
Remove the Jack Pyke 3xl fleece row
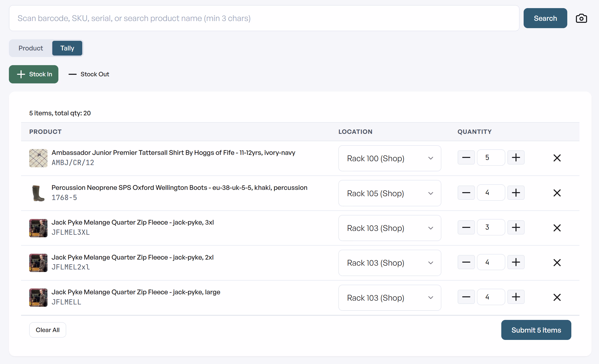click(557, 228)
